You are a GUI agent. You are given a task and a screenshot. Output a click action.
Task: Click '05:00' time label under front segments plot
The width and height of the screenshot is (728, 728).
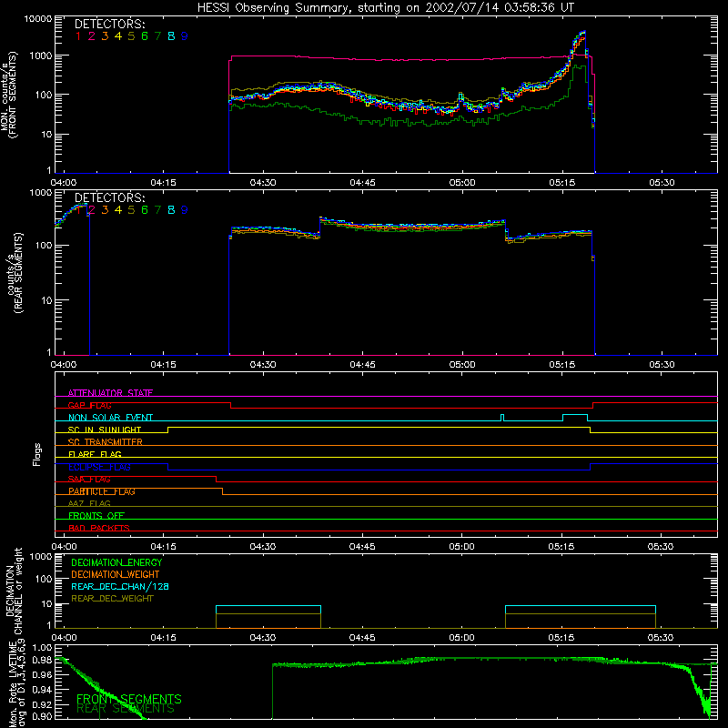pyautogui.click(x=462, y=183)
